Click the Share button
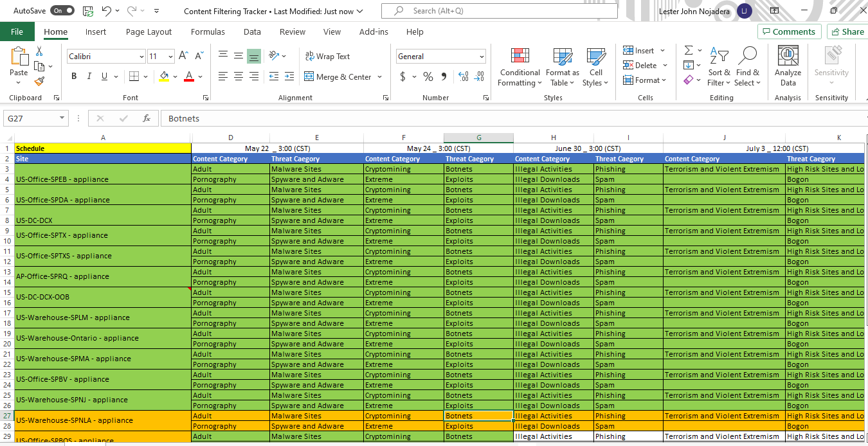This screenshot has height=446, width=868. (847, 31)
